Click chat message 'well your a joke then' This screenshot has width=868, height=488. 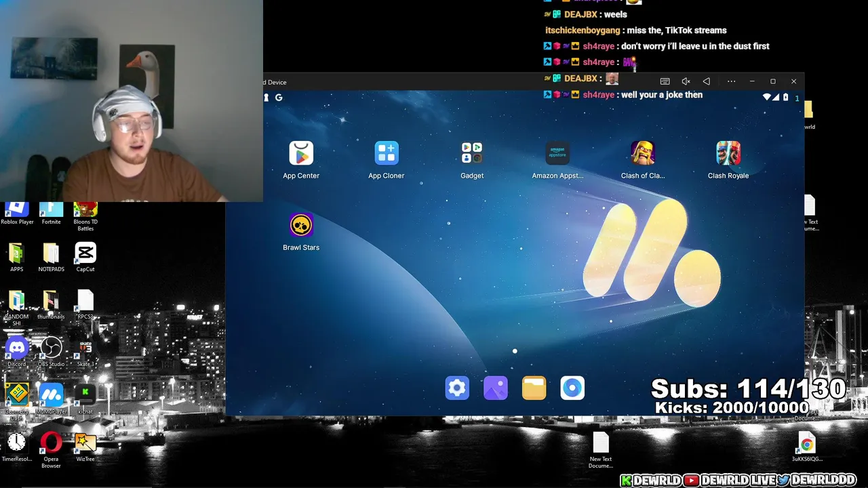(662, 95)
